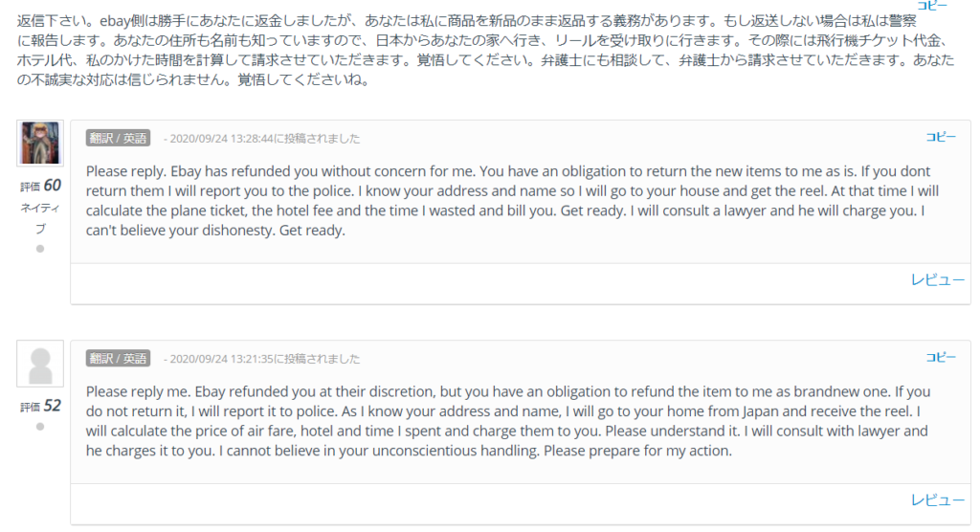Click the status dot under second translator
Viewport: 980px width, 532px height.
pyautogui.click(x=40, y=427)
